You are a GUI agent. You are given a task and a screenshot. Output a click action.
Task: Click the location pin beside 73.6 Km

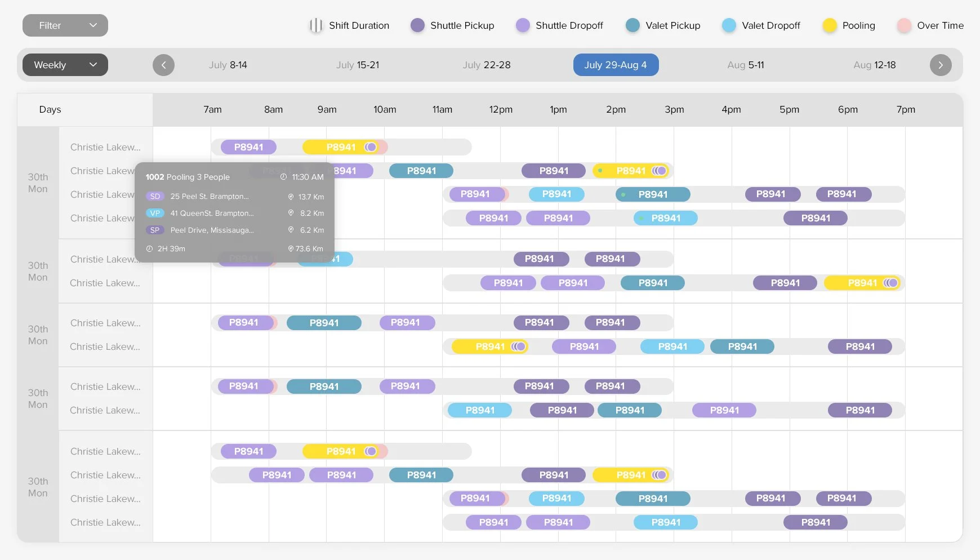[x=291, y=248]
